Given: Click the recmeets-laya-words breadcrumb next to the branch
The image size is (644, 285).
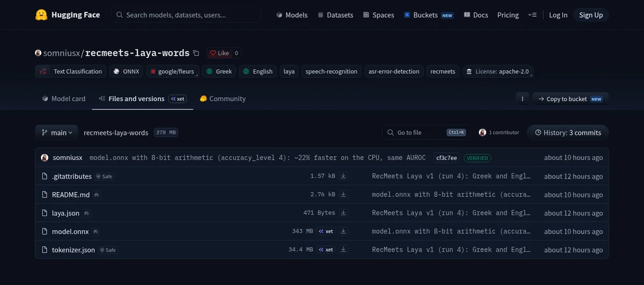Looking at the screenshot, I should tap(116, 133).
